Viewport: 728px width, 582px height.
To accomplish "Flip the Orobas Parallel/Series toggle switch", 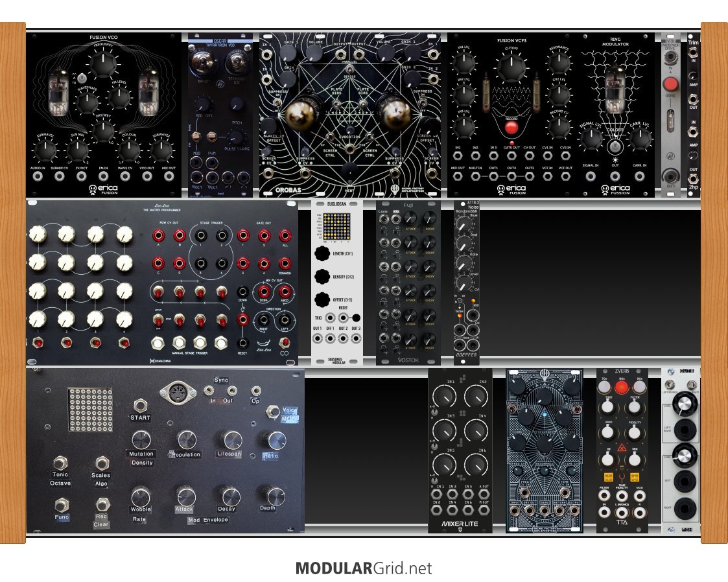I will [x=349, y=69].
